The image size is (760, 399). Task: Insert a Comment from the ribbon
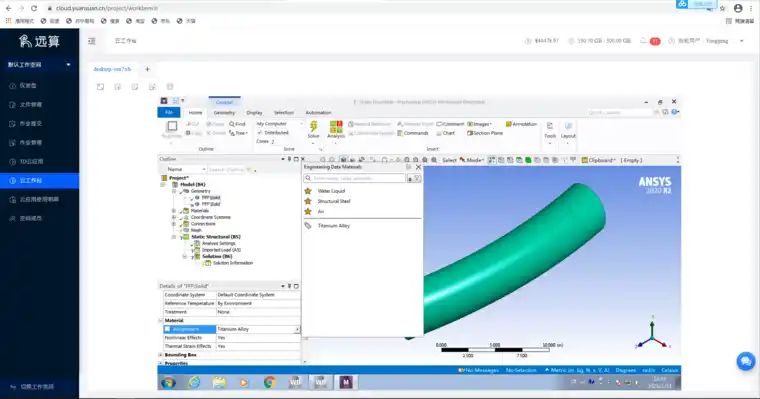tap(450, 124)
